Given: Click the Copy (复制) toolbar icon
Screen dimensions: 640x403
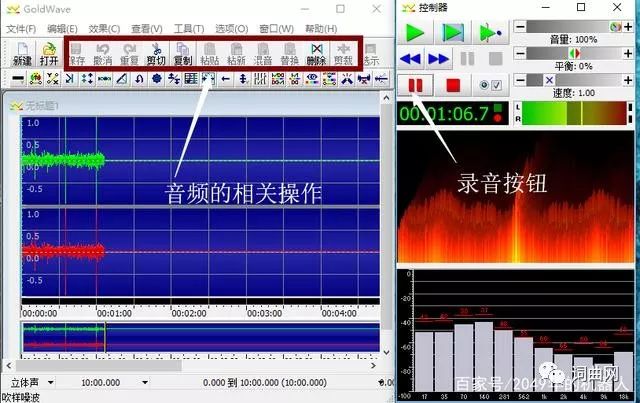Looking at the screenshot, I should tap(183, 53).
